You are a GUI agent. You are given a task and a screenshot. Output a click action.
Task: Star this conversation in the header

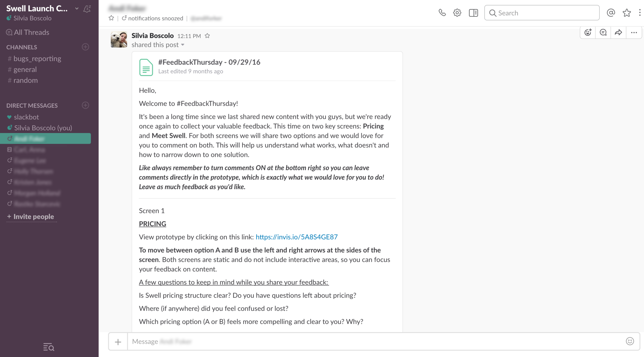(x=111, y=18)
